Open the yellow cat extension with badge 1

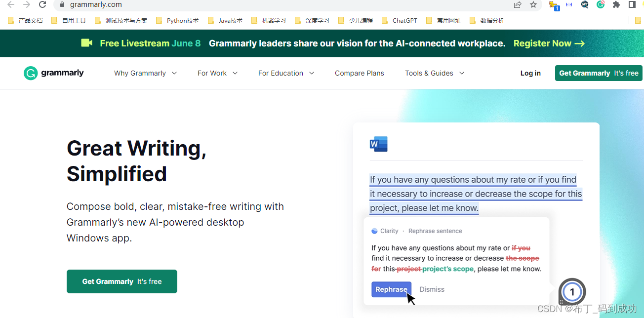554,5
